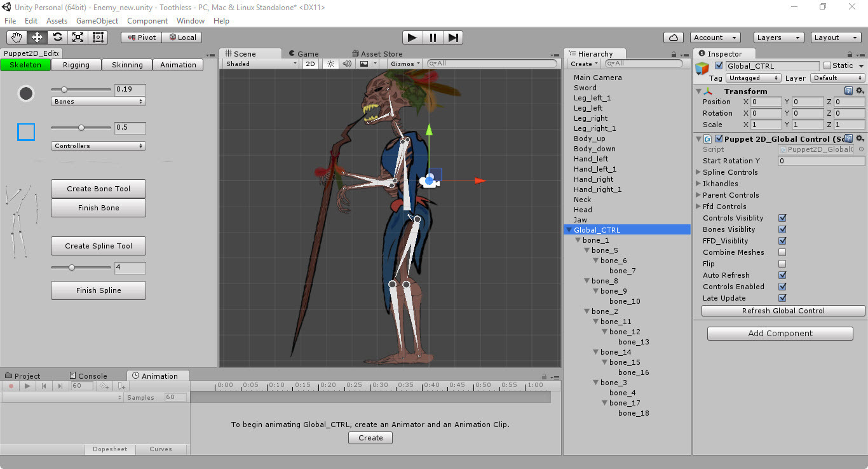Uncheck Controls Enabled
The height and width of the screenshot is (469, 868).
(782, 287)
